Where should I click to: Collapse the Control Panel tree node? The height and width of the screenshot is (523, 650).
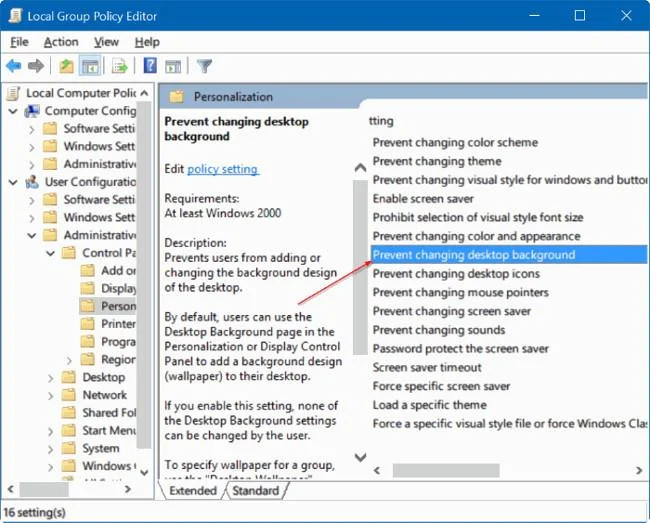point(50,253)
